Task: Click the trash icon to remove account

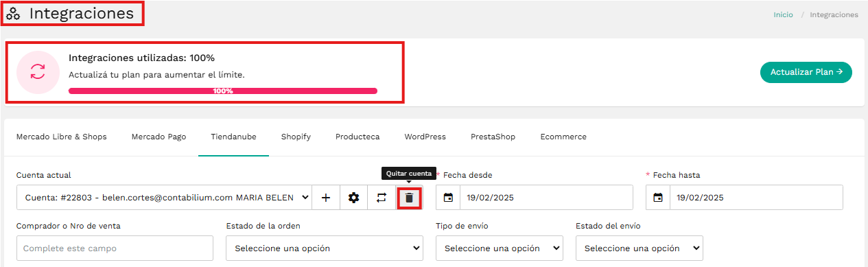Action: [x=409, y=198]
